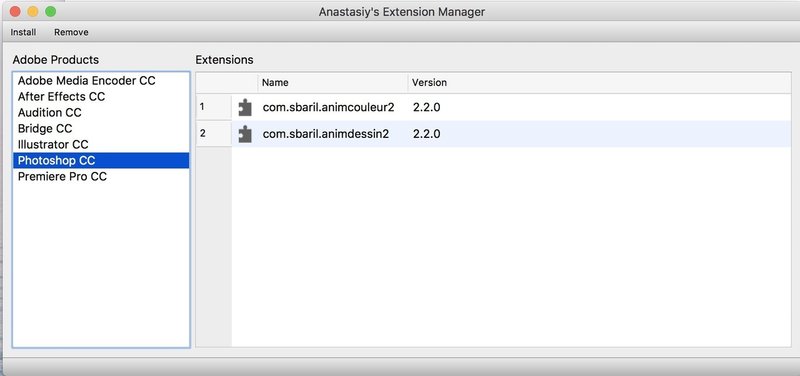Click row header number 2

click(x=214, y=134)
